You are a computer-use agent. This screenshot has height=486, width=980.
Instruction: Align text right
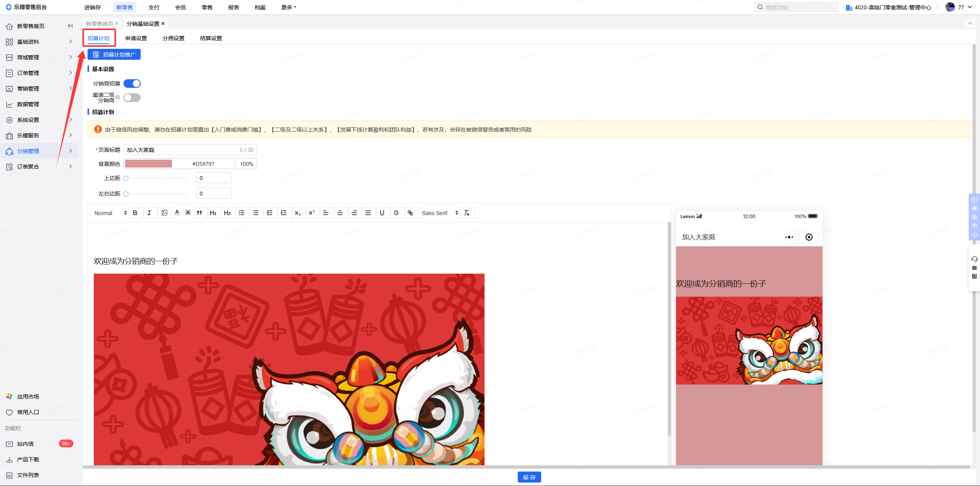(354, 213)
